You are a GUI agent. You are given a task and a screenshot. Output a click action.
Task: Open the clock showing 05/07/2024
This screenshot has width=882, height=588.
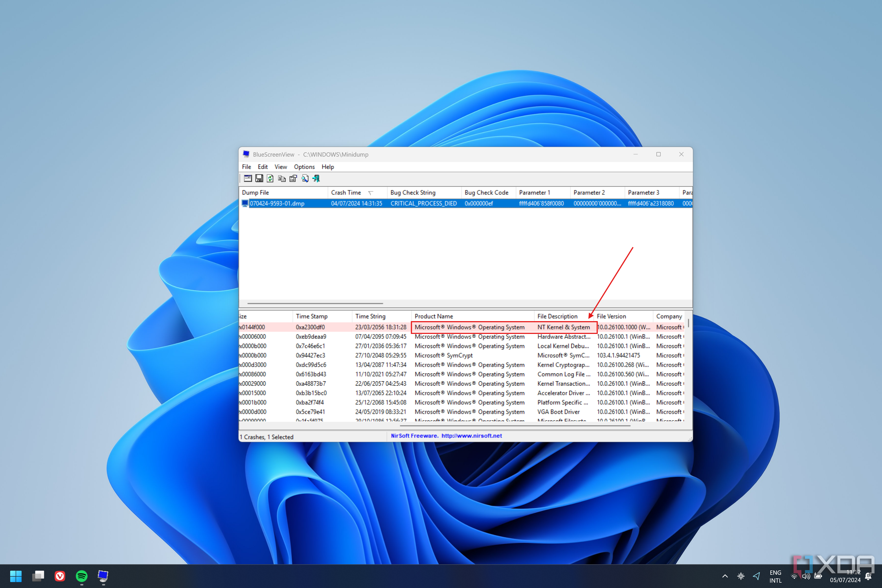pyautogui.click(x=845, y=576)
